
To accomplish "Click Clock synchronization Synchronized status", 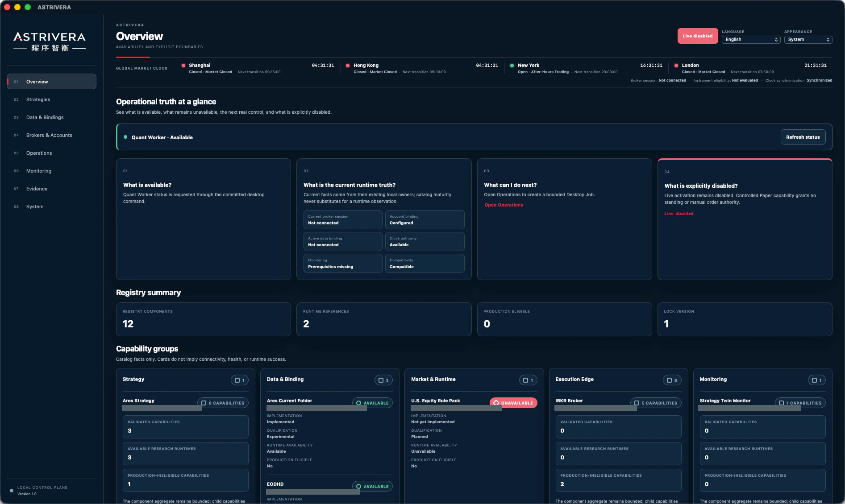I will tap(799, 81).
